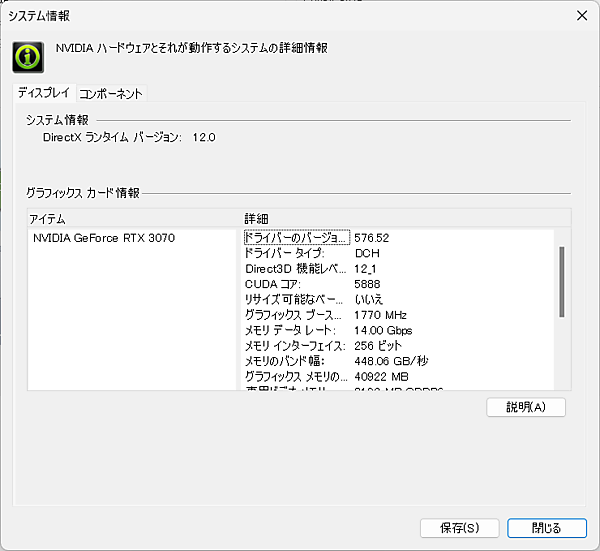Image resolution: width=600 pixels, height=551 pixels.
Task: Click the 448.06 GB/秒 value
Action: 391,361
